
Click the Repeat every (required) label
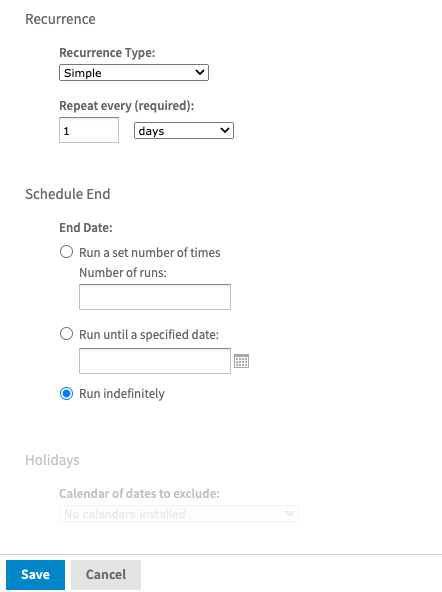tap(127, 106)
